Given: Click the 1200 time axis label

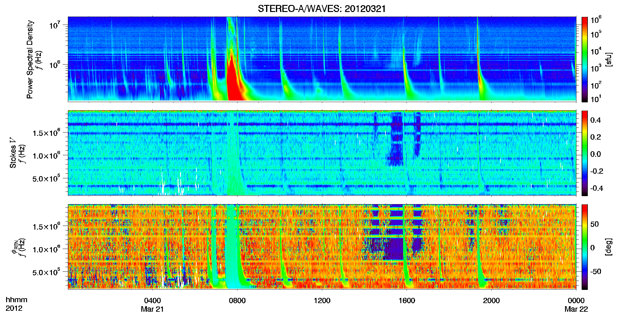Looking at the screenshot, I should [x=322, y=301].
